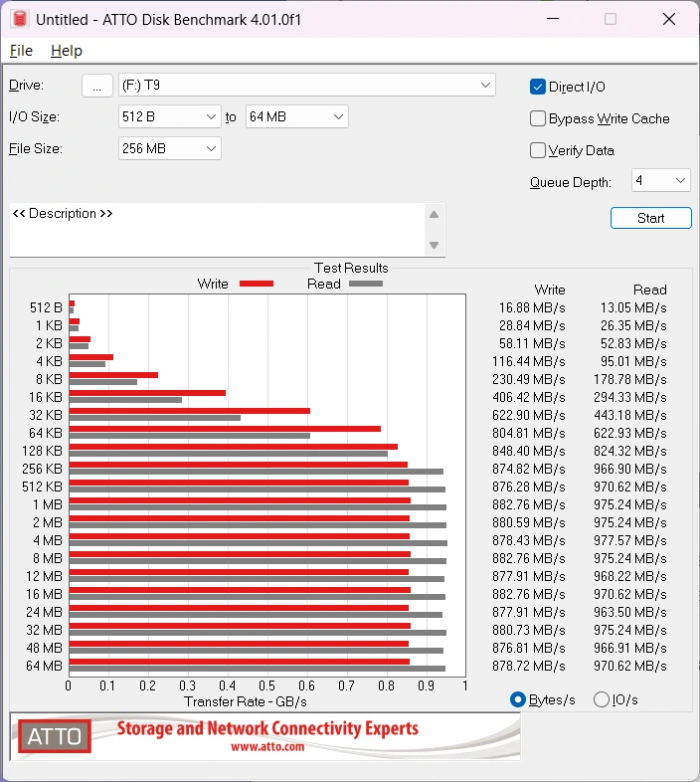Click the 406.42 MB/s write value
Viewport: 700px width, 782px height.
(529, 397)
